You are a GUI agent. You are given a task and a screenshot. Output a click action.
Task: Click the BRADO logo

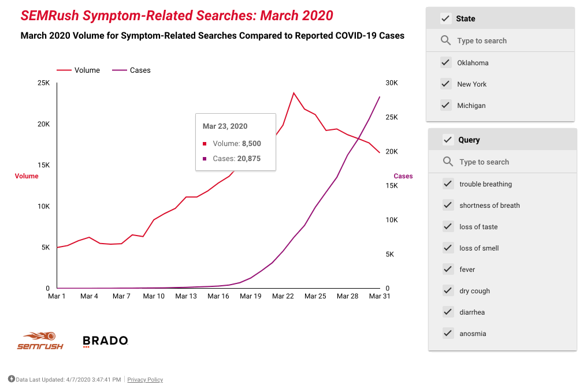[x=105, y=341]
